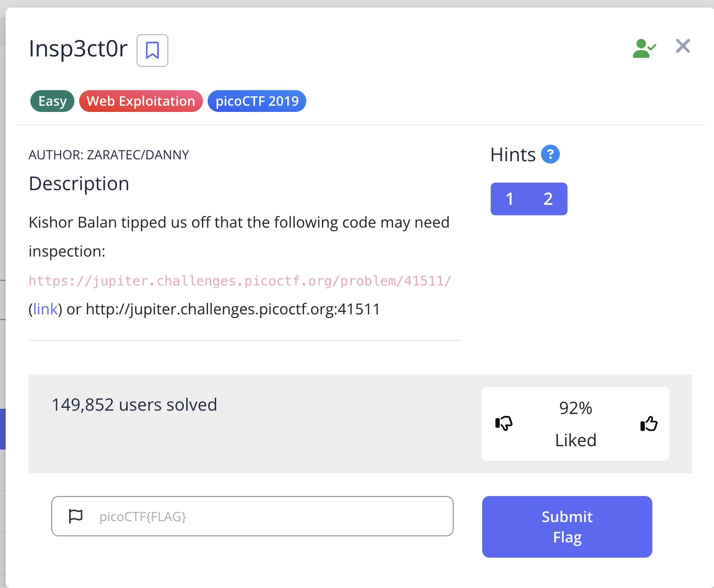The image size is (714, 588).
Task: Click the 149,852 users solved text
Action: point(134,404)
